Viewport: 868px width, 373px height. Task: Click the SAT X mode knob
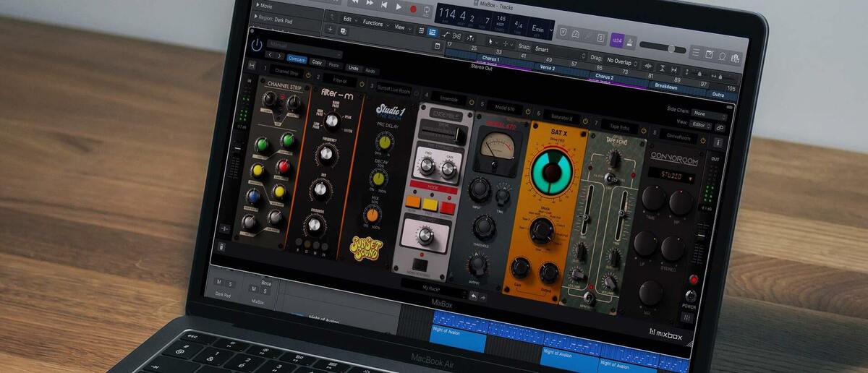click(540, 230)
